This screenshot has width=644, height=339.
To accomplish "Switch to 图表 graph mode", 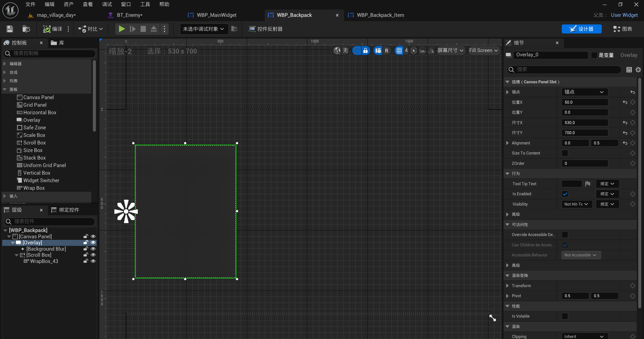I will [623, 29].
